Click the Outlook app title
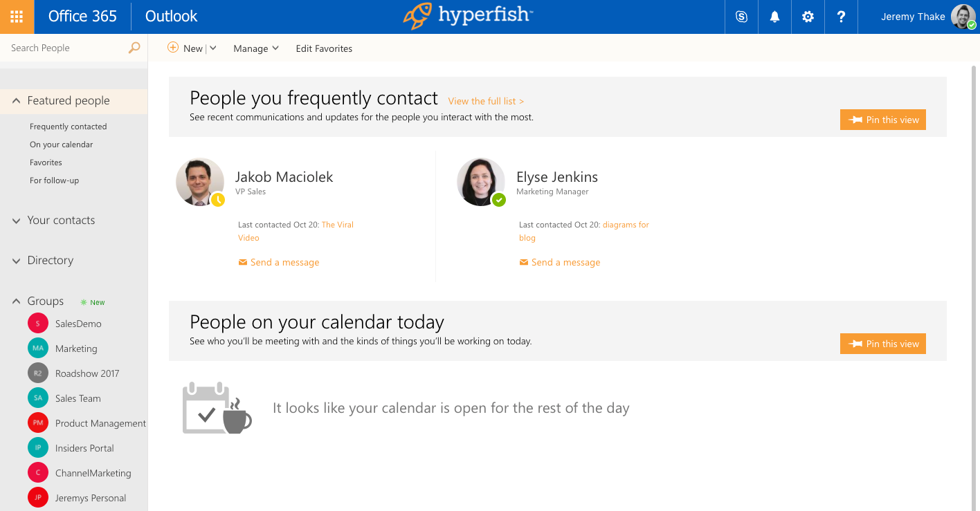Screen dimensions: 980x511 [171, 16]
